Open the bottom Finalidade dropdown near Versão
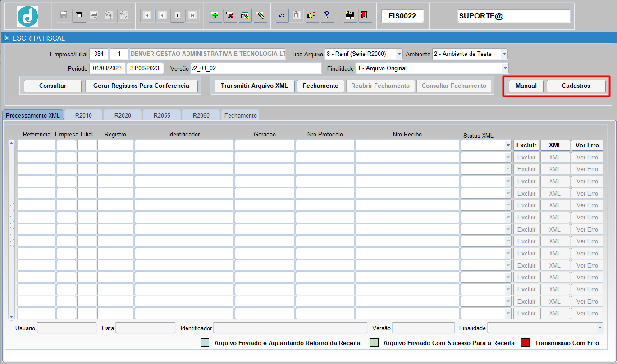Image resolution: width=617 pixels, height=364 pixels. click(x=600, y=328)
